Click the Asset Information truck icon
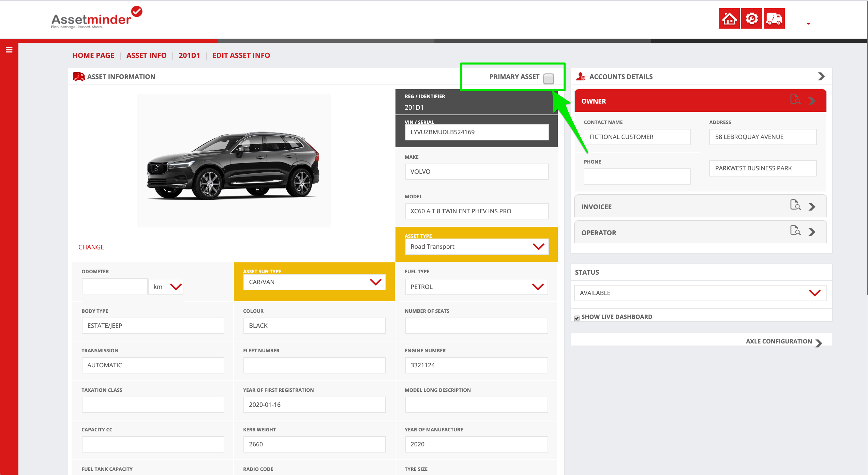Viewport: 868px width, 475px height. click(79, 76)
